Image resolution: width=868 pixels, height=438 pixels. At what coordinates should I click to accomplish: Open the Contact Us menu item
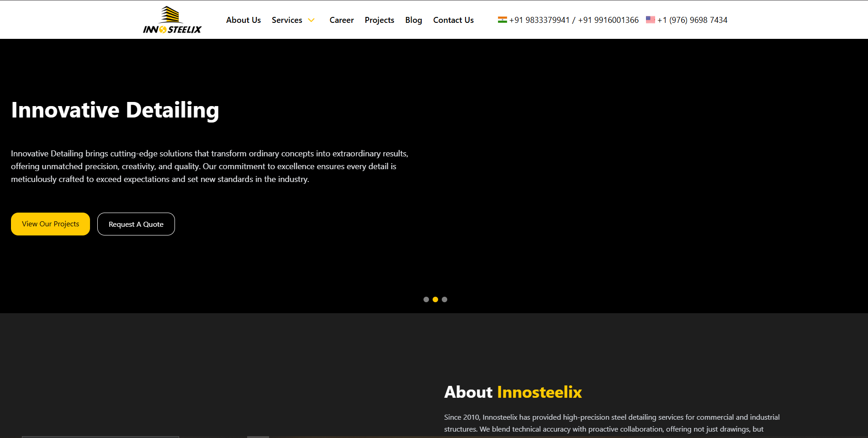pos(453,20)
